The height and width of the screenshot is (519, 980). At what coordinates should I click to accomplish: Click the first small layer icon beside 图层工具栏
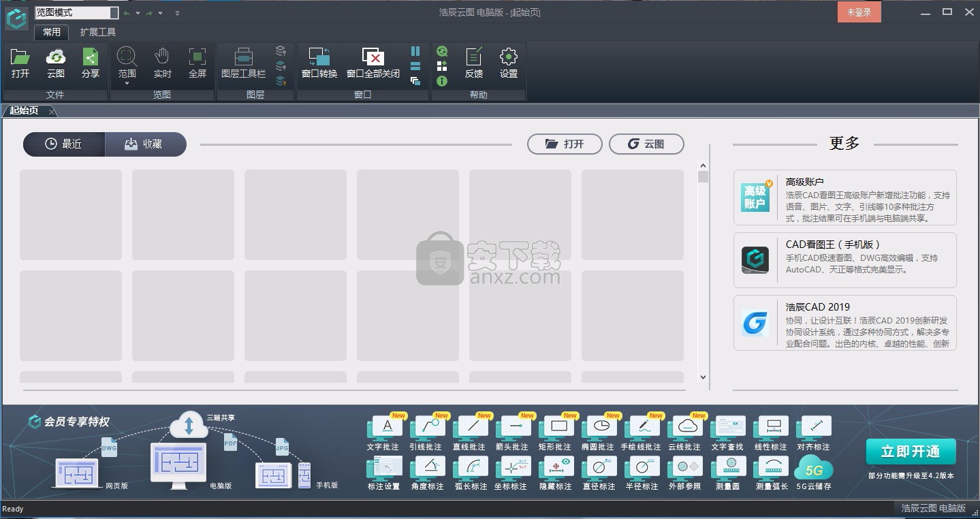281,51
